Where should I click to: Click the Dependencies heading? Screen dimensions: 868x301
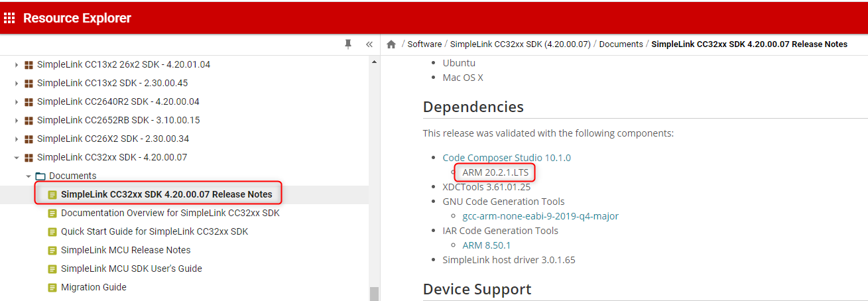click(473, 107)
